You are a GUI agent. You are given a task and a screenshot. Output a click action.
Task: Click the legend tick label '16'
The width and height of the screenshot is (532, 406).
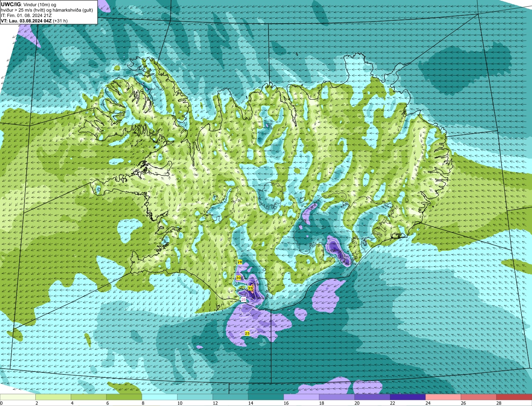(x=286, y=403)
